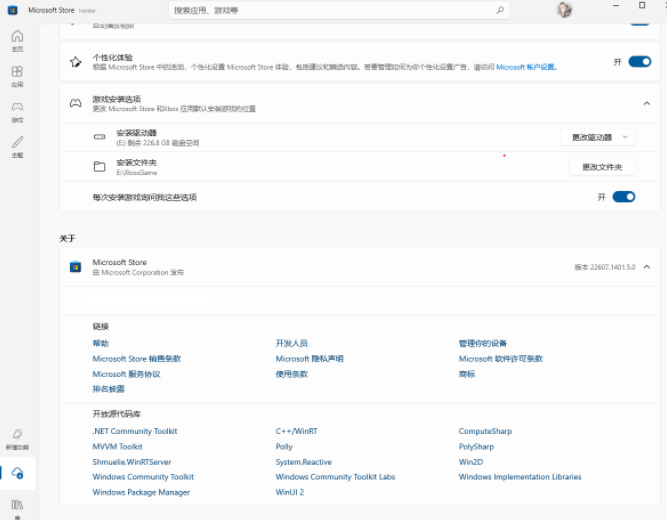Open the 商标 link
The width and height of the screenshot is (667, 520).
pyautogui.click(x=467, y=374)
